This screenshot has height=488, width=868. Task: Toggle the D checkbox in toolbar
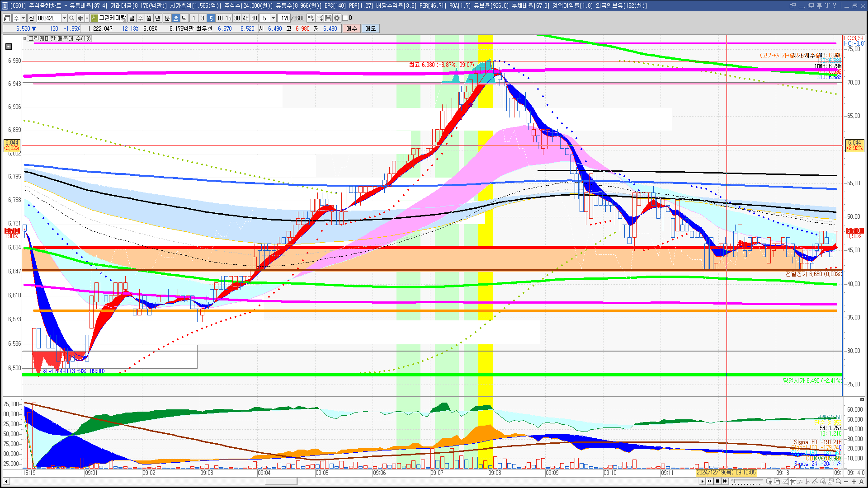pos(345,18)
